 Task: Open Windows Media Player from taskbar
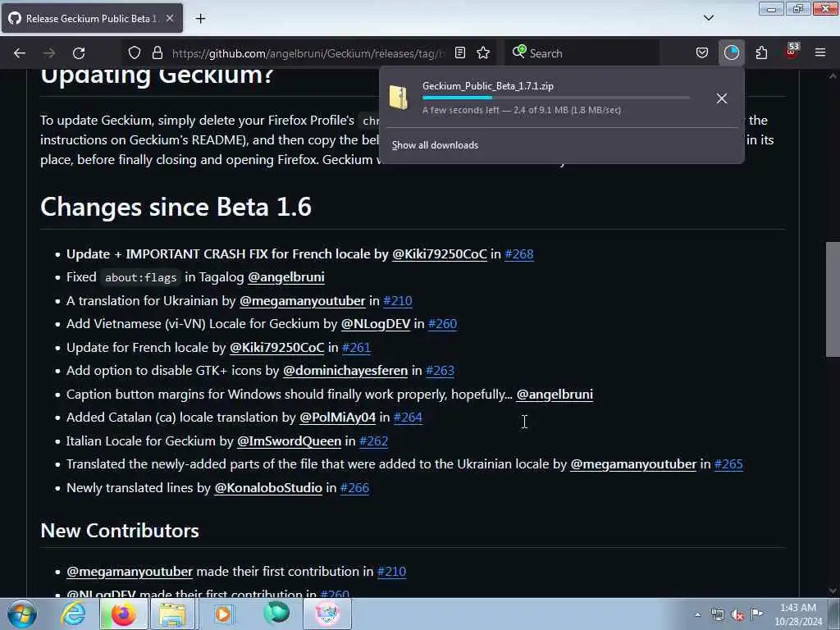pos(223,614)
